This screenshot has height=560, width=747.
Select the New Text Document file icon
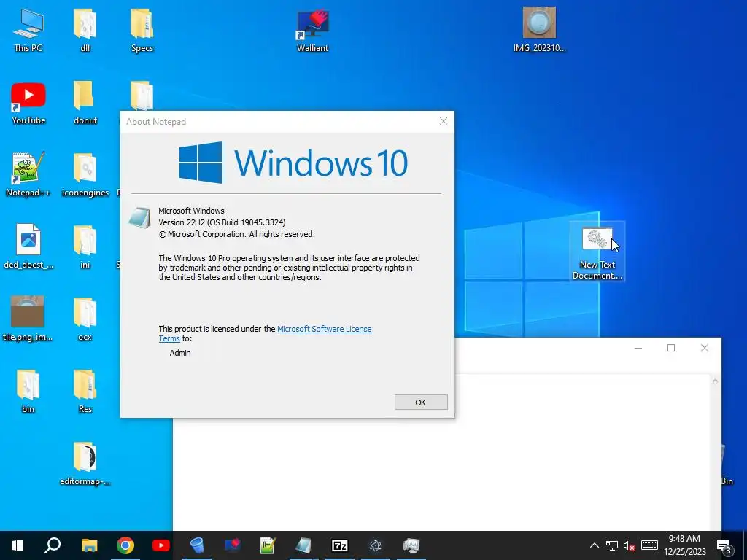(597, 252)
